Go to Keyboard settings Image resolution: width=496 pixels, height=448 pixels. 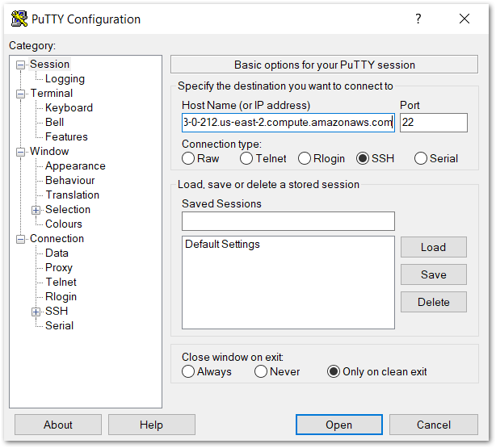tap(69, 108)
